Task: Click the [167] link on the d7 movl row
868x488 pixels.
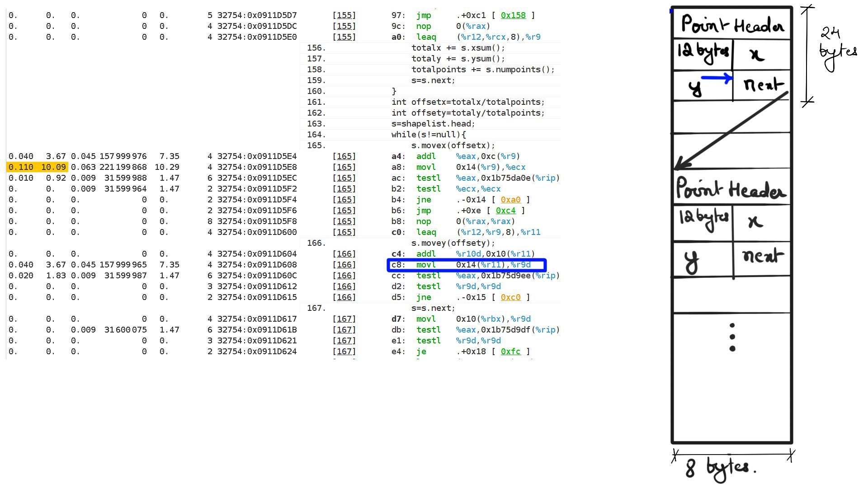Action: pyautogui.click(x=344, y=319)
